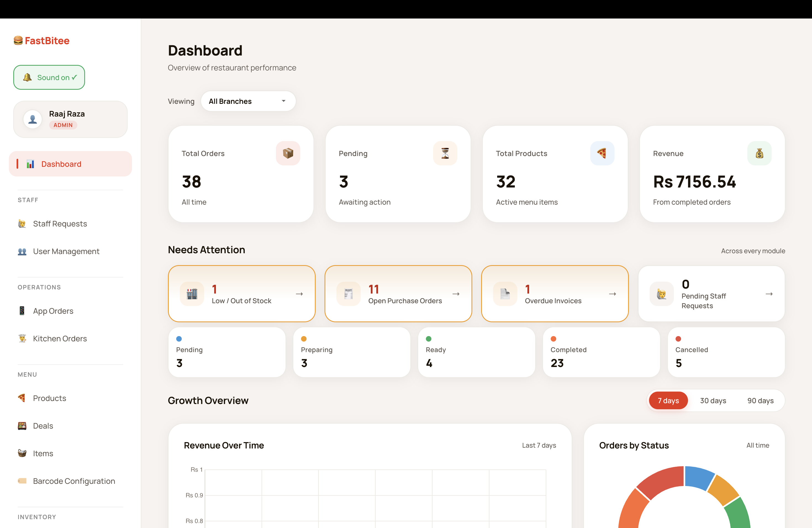Viewport: 812px width, 528px height.
Task: Click the Total Products pizza icon
Action: (x=602, y=153)
